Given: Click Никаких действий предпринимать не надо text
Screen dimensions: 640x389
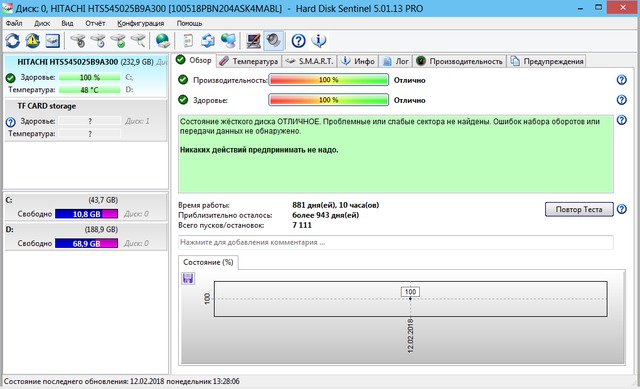Looking at the screenshot, I should point(259,150).
